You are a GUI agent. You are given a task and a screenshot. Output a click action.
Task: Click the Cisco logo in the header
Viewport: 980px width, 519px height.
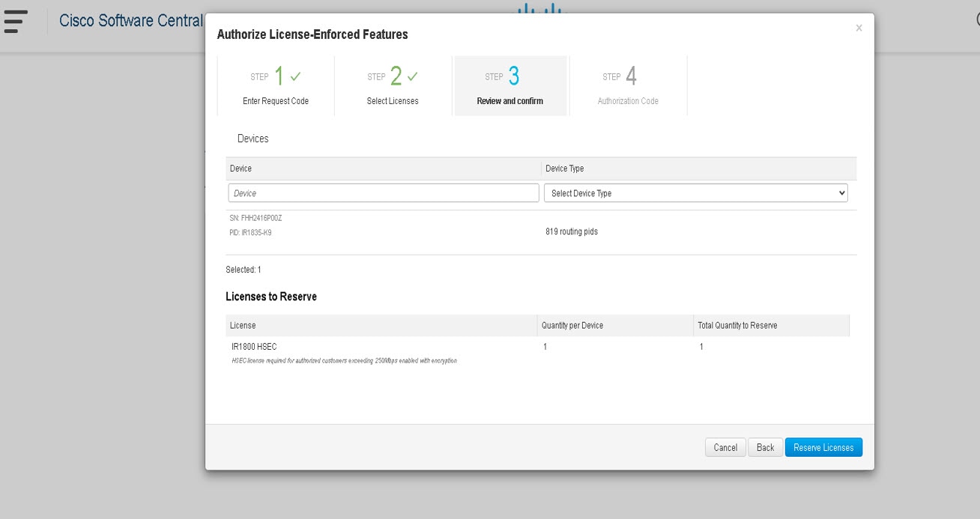click(539, 8)
